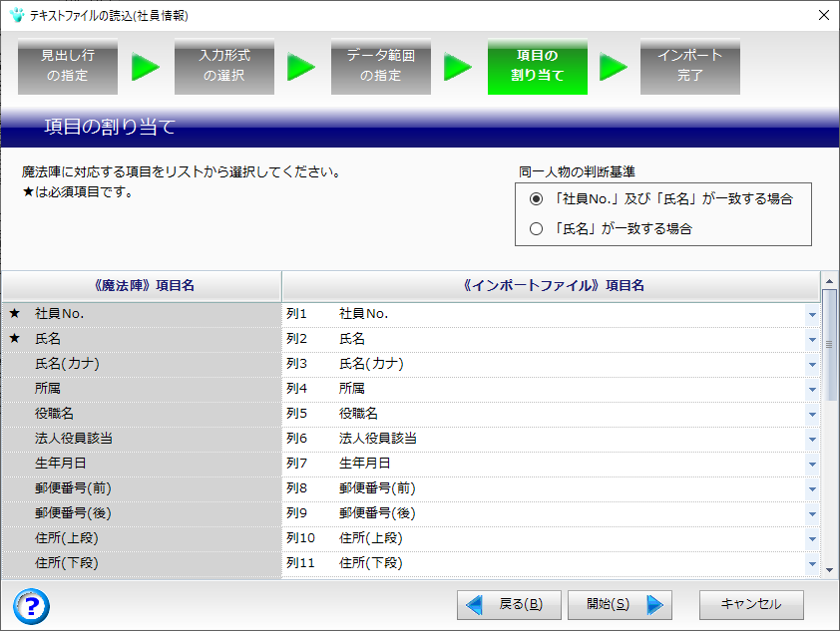Go to 見出し行の指定 step
This screenshot has height=631, width=840.
[x=68, y=66]
